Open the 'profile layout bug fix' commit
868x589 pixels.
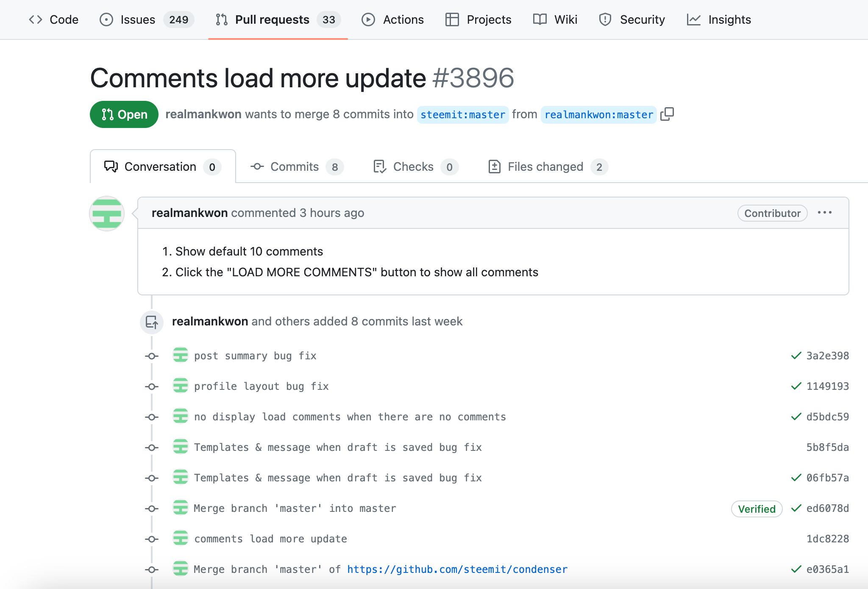coord(261,386)
